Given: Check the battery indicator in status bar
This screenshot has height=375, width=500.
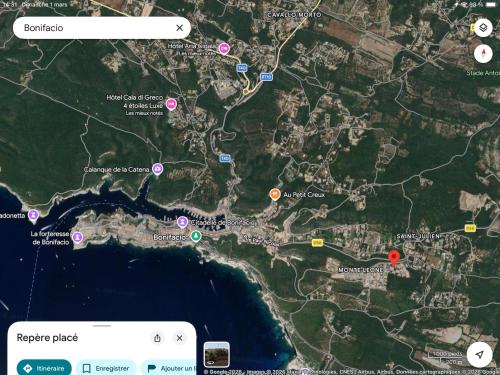Looking at the screenshot, I should [x=491, y=5].
